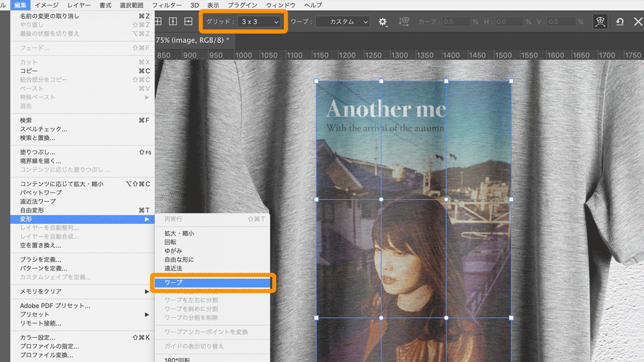Open the 編集 menu in menu bar
Viewport: 644px width, 362px height.
pyautogui.click(x=20, y=5)
